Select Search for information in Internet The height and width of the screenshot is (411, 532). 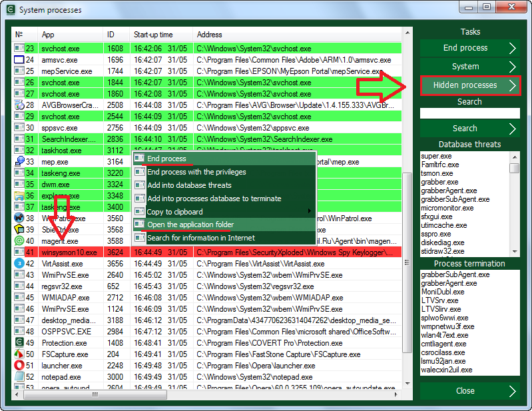click(224, 238)
